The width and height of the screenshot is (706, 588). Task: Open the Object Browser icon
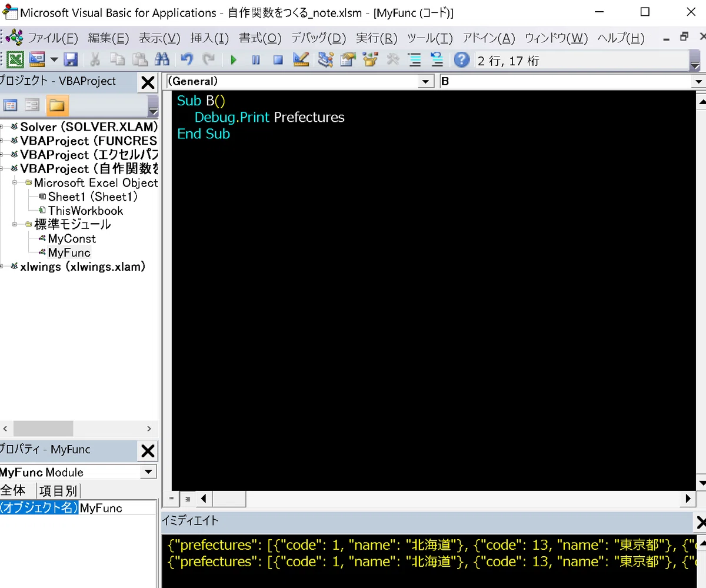pyautogui.click(x=370, y=59)
